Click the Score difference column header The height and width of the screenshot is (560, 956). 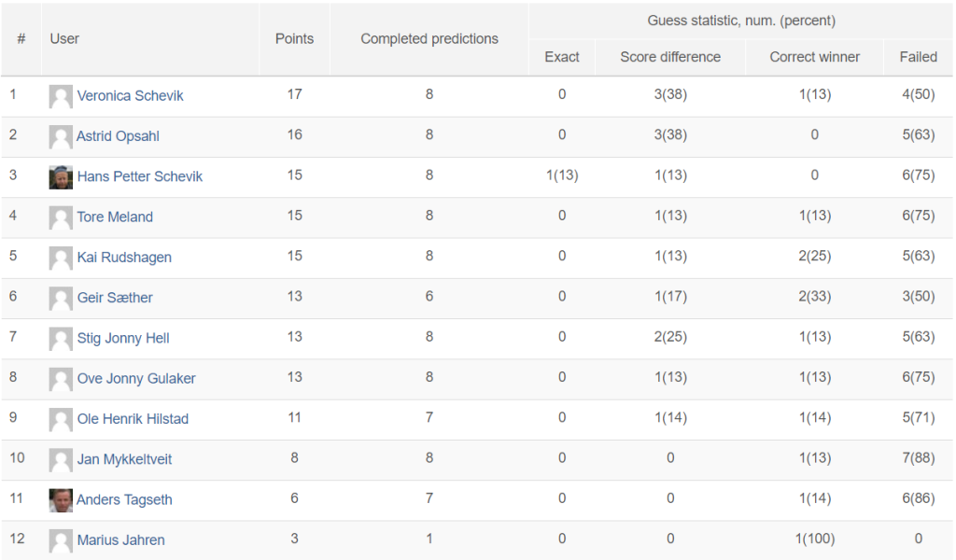[x=670, y=57]
